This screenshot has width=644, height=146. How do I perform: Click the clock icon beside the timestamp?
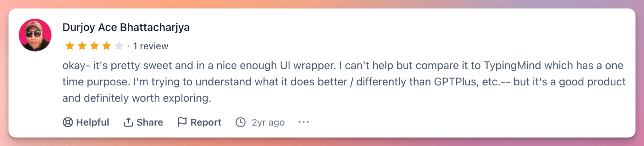click(x=241, y=122)
